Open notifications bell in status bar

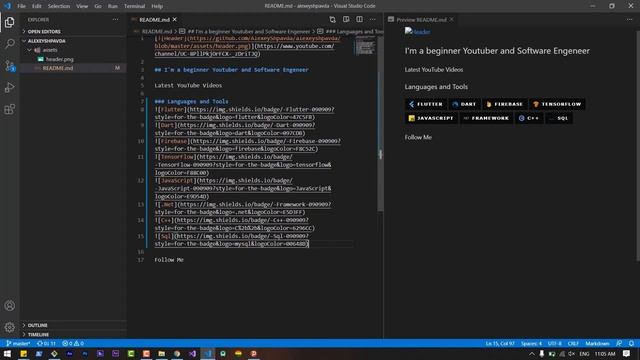pyautogui.click(x=631, y=343)
